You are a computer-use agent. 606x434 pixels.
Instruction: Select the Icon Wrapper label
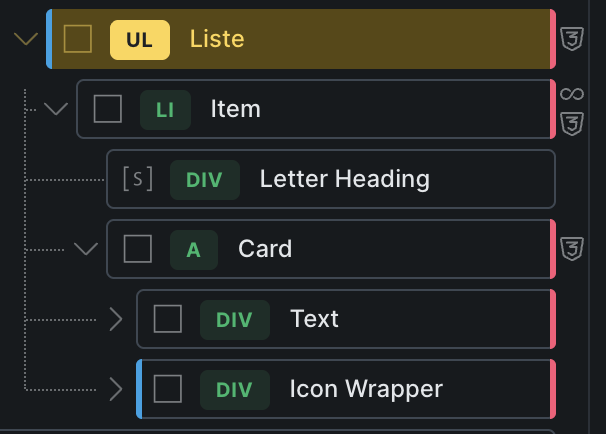tap(365, 388)
